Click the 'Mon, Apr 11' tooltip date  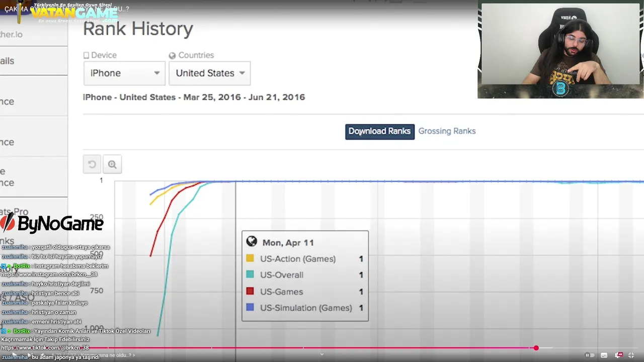pos(288,242)
